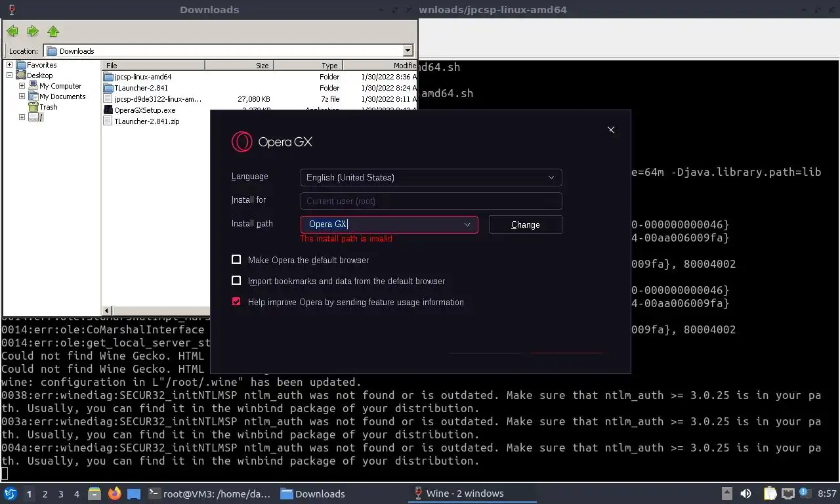Image resolution: width=840 pixels, height=504 pixels.
Task: Switch to workspace 1
Action: click(29, 493)
